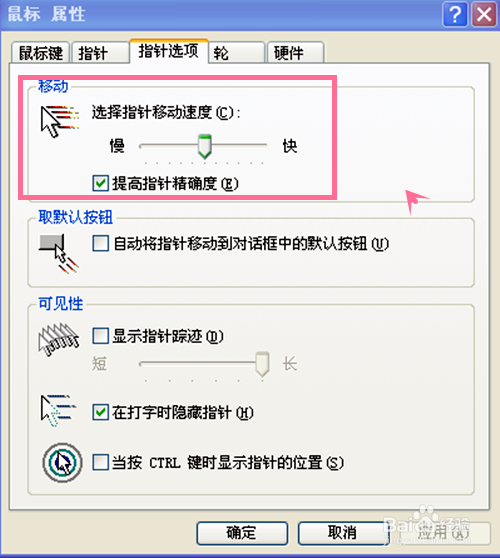
Task: Click the 确定 button
Action: point(242,533)
